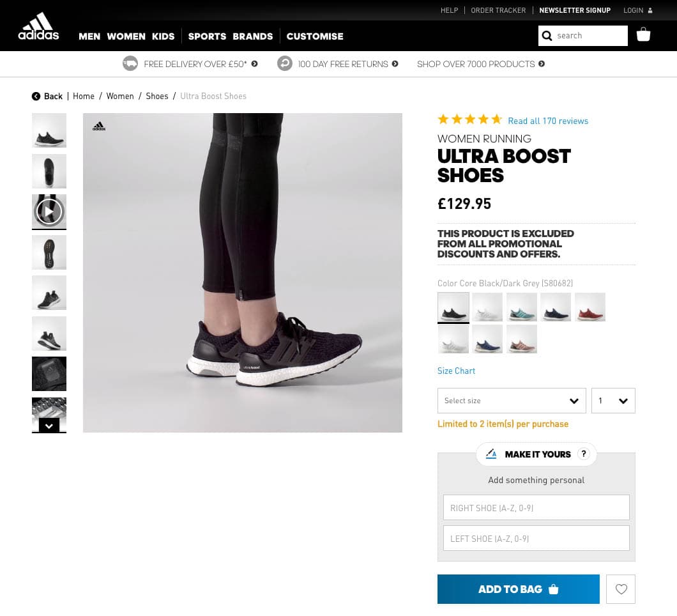Image resolution: width=677 pixels, height=616 pixels.
Task: Open the Select size dropdown
Action: point(511,401)
